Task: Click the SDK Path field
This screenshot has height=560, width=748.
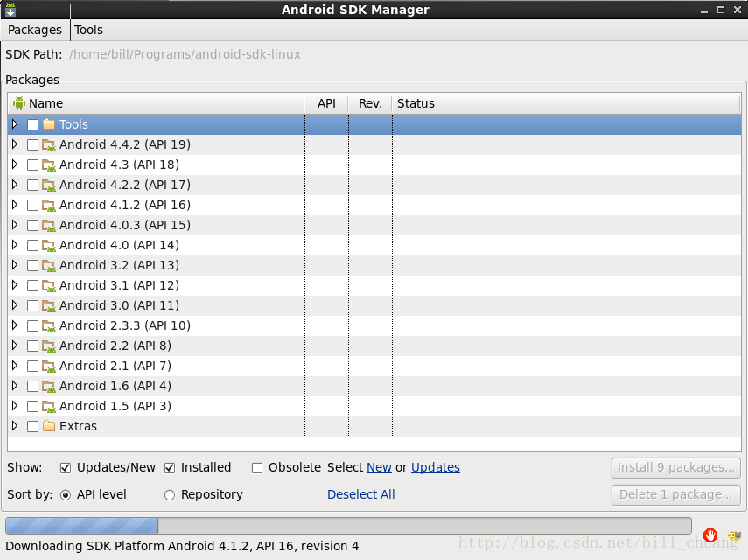Action: [x=185, y=54]
